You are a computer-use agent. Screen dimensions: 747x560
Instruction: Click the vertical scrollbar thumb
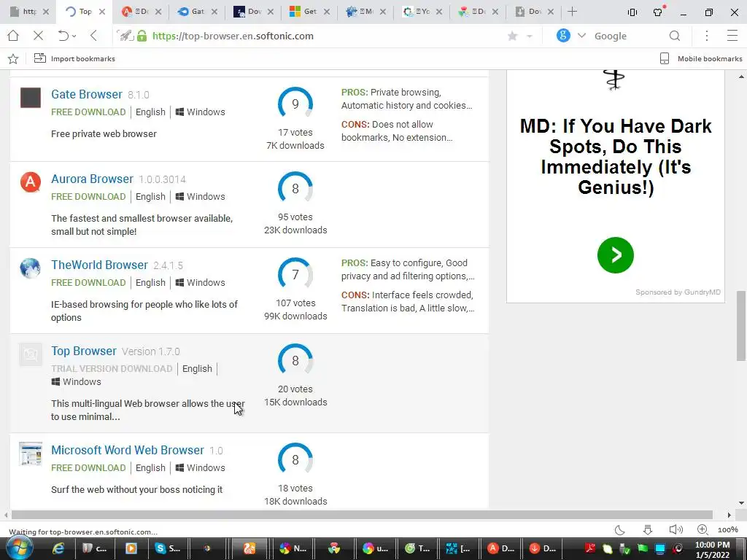(741, 326)
